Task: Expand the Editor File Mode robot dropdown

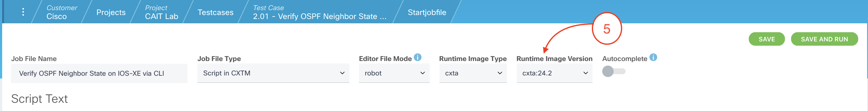Action: coord(394,73)
